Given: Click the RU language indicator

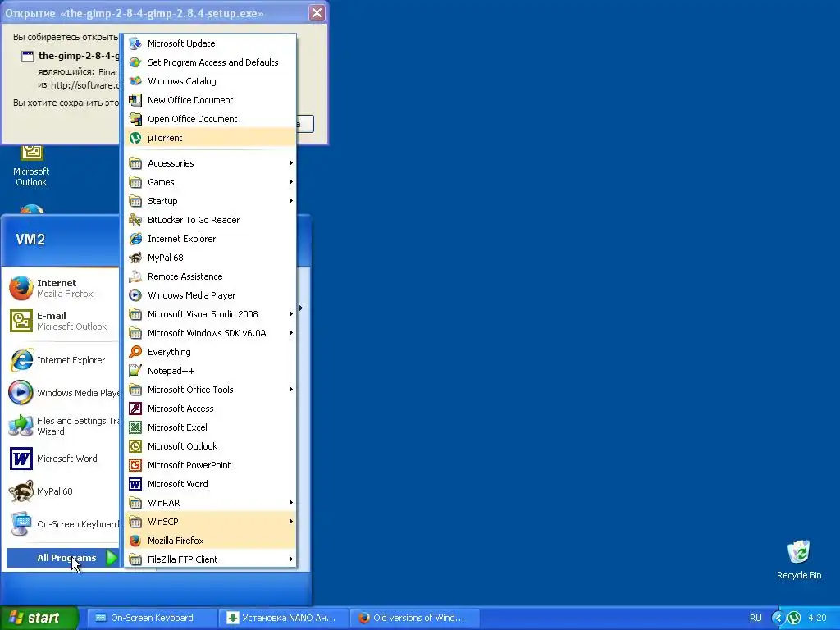Looking at the screenshot, I should click(x=756, y=618).
